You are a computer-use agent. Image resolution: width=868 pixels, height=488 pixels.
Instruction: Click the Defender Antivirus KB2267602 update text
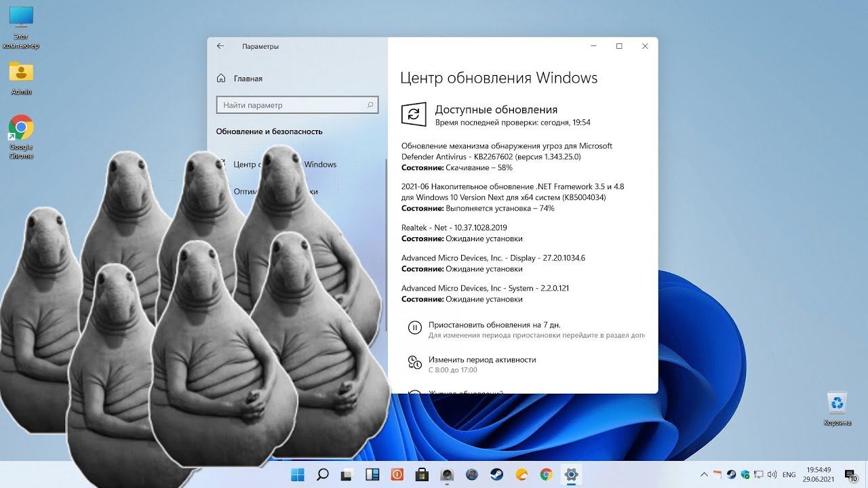(507, 151)
